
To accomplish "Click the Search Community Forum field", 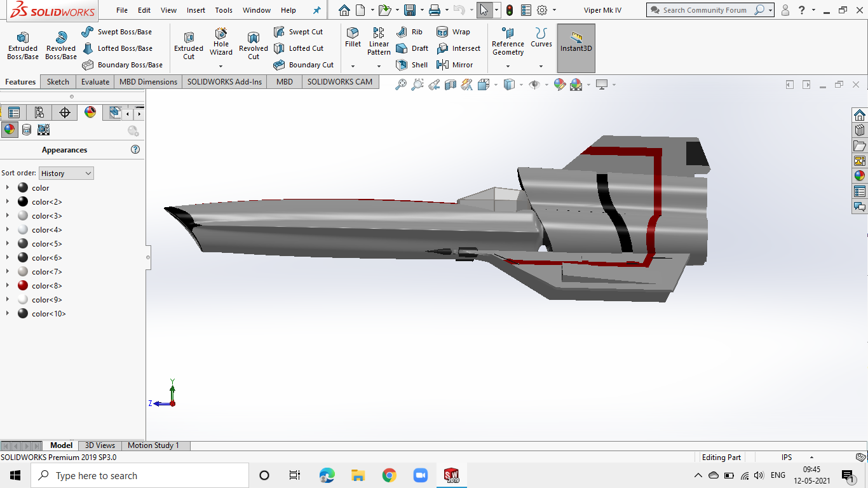I will [705, 10].
